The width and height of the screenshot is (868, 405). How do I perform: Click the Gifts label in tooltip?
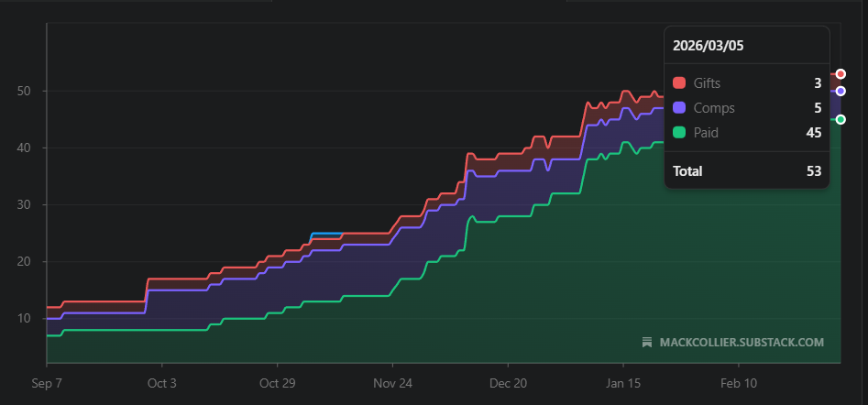click(x=707, y=83)
